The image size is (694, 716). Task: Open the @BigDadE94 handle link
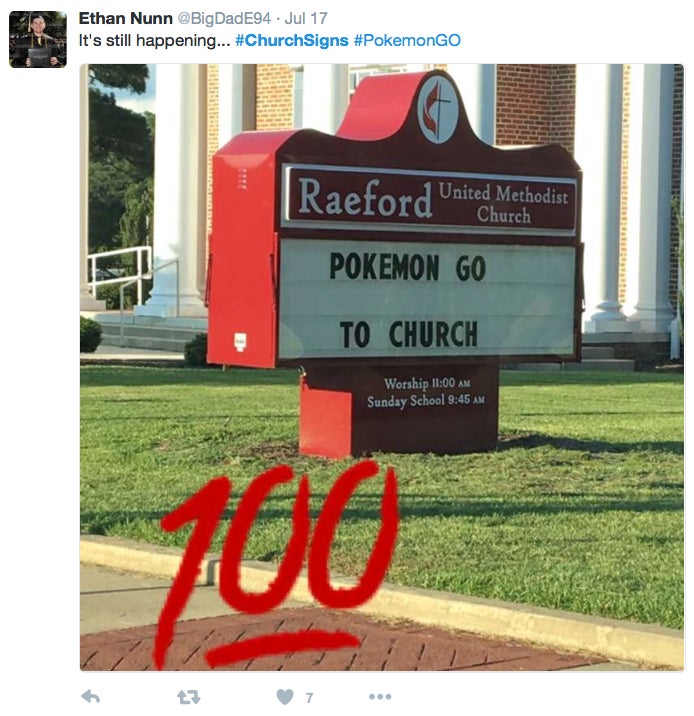(224, 18)
